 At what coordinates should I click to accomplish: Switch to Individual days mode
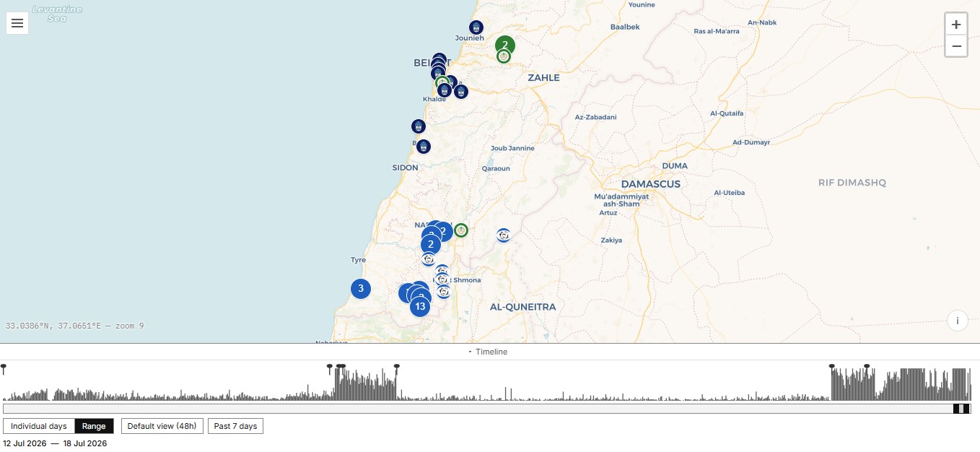(x=39, y=426)
